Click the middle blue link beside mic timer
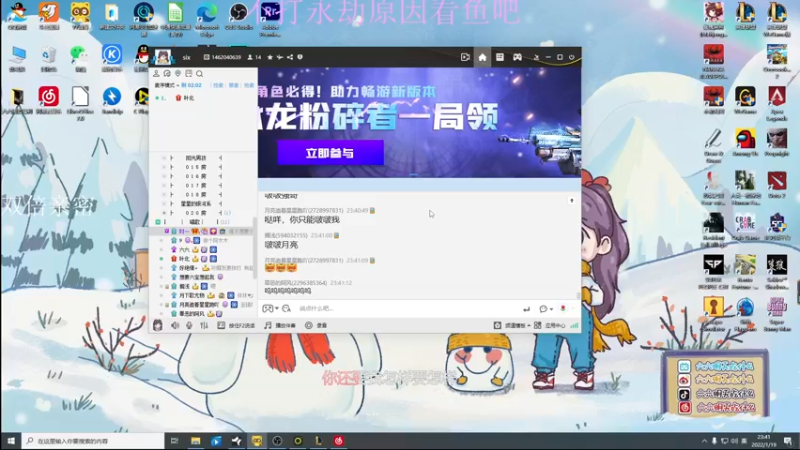 (234, 85)
